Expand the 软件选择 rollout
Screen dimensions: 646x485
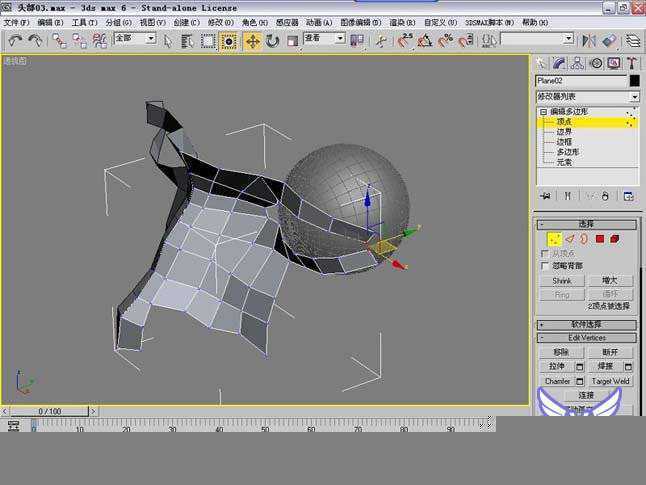[587, 325]
